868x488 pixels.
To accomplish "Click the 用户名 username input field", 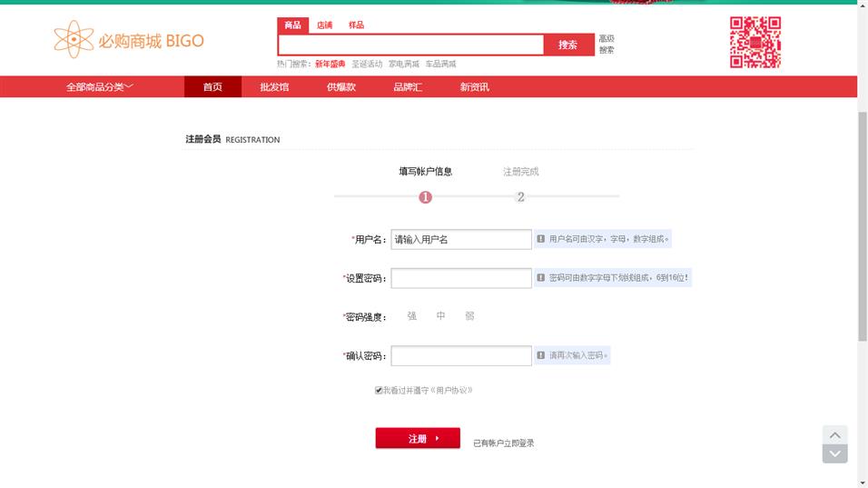I will coord(460,239).
